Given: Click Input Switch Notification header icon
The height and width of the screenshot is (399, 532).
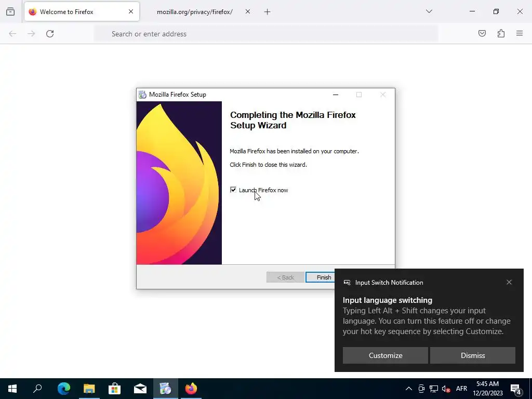Looking at the screenshot, I should (x=347, y=282).
